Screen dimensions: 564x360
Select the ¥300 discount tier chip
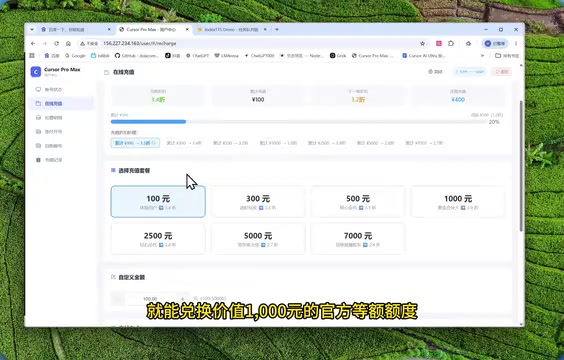pyautogui.click(x=184, y=143)
